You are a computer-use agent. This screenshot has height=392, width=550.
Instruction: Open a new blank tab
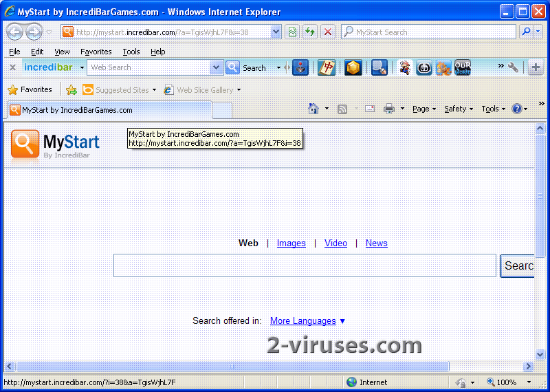coord(222,110)
